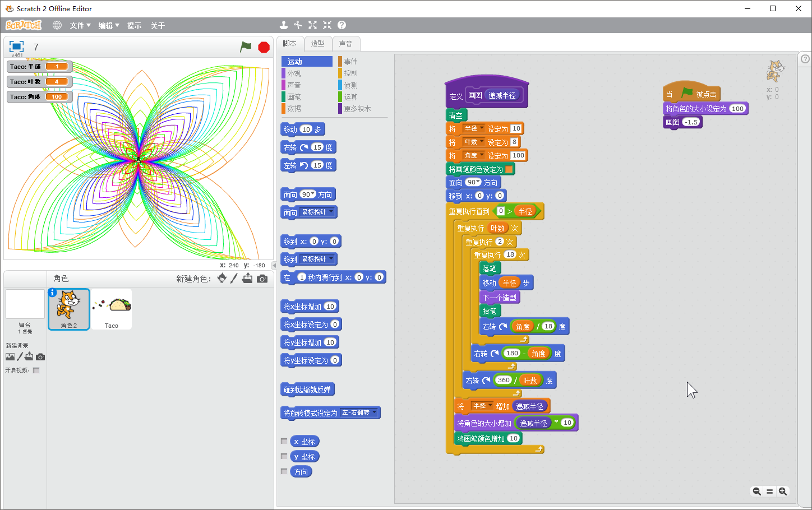This screenshot has width=812, height=510.
Task: Switch stage to full screen mode
Action: [17, 47]
